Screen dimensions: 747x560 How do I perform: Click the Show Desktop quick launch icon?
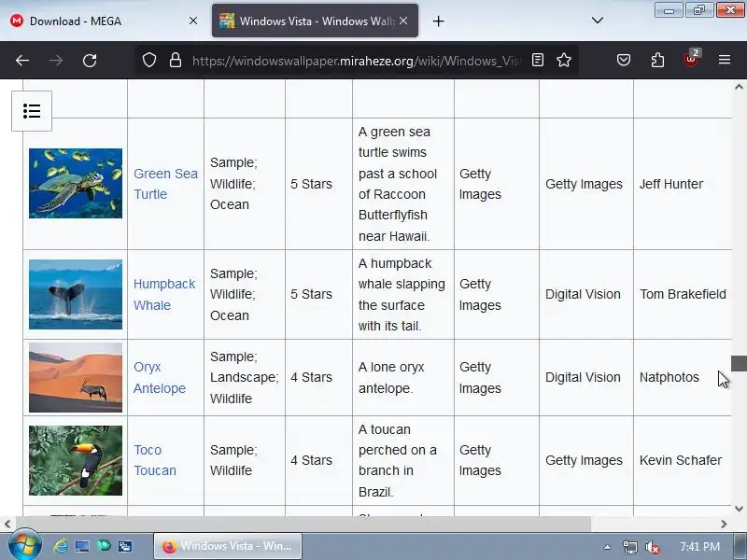pyautogui.click(x=82, y=546)
